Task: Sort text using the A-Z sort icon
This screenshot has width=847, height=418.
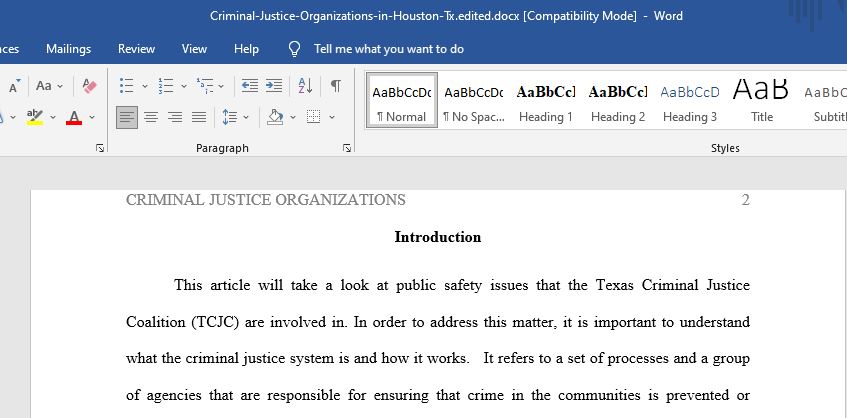Action: click(305, 85)
